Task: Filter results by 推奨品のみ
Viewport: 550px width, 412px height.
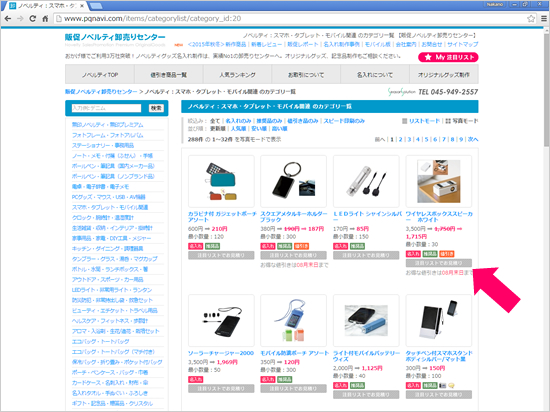Action: coord(269,121)
